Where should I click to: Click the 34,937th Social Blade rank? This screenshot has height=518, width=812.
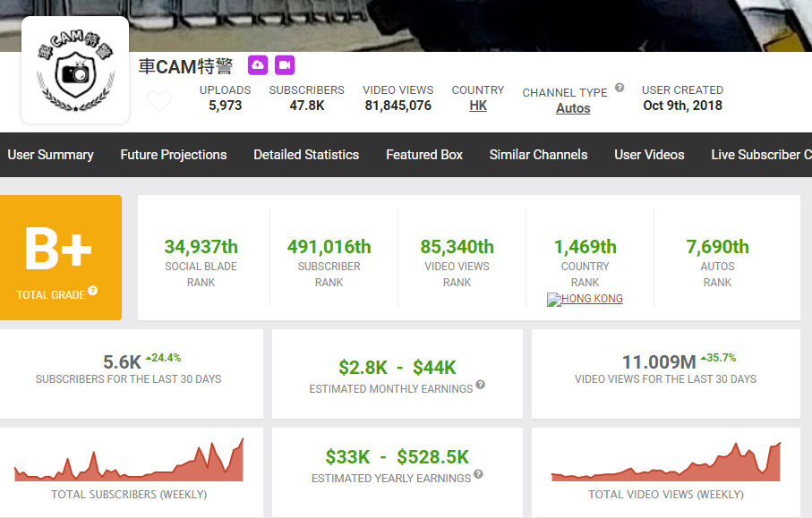201,247
